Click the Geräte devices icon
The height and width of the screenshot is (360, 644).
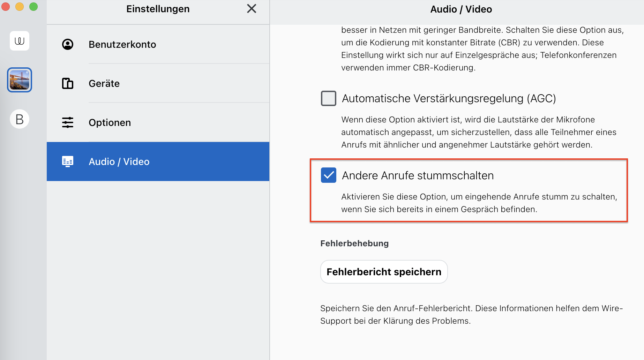click(68, 83)
